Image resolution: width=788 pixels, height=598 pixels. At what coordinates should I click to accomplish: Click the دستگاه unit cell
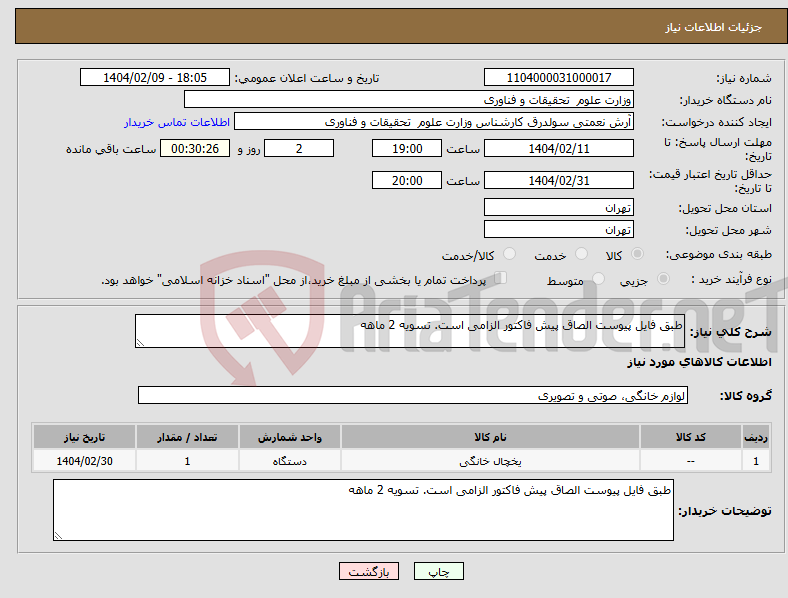(289, 460)
